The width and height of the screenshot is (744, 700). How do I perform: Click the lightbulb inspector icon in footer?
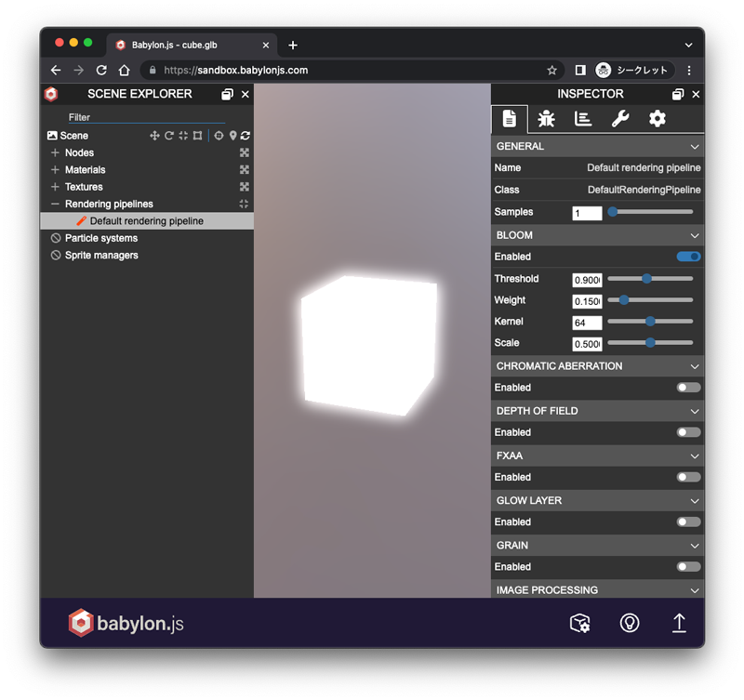tap(630, 623)
